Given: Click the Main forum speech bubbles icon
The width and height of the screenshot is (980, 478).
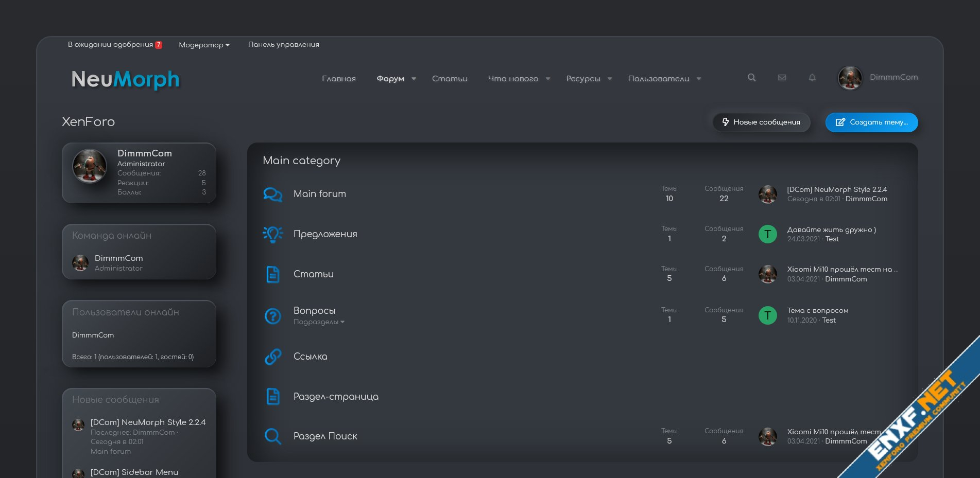Looking at the screenshot, I should coord(272,194).
